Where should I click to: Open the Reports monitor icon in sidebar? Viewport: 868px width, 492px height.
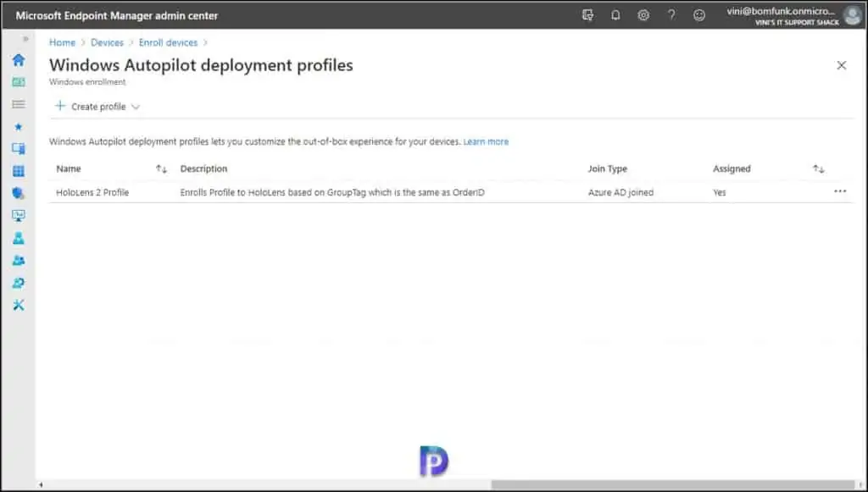(19, 216)
